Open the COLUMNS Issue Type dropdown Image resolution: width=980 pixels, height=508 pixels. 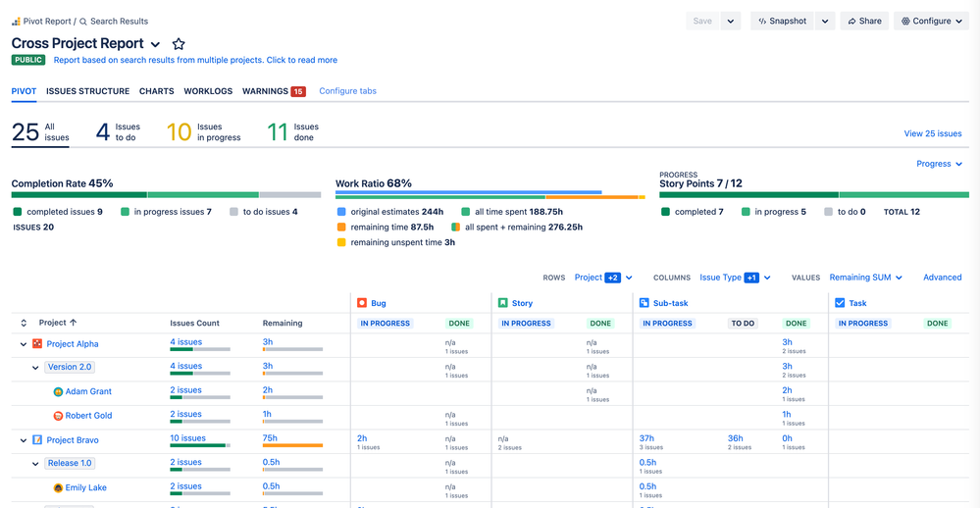(735, 278)
